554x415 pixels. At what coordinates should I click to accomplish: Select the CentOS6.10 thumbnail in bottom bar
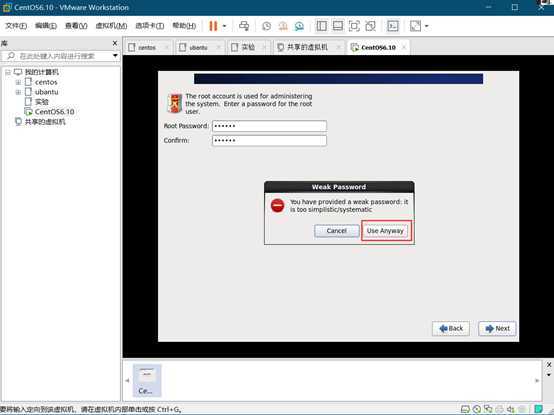tap(147, 380)
